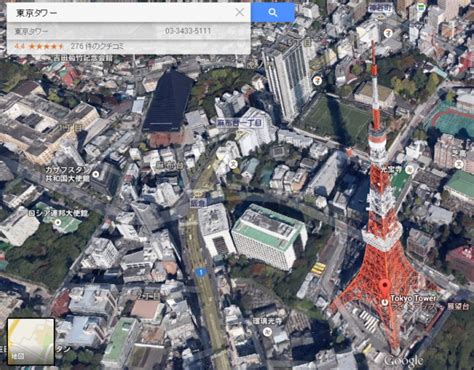Open the 東京タワー result title
The image size is (474, 370).
(32, 31)
